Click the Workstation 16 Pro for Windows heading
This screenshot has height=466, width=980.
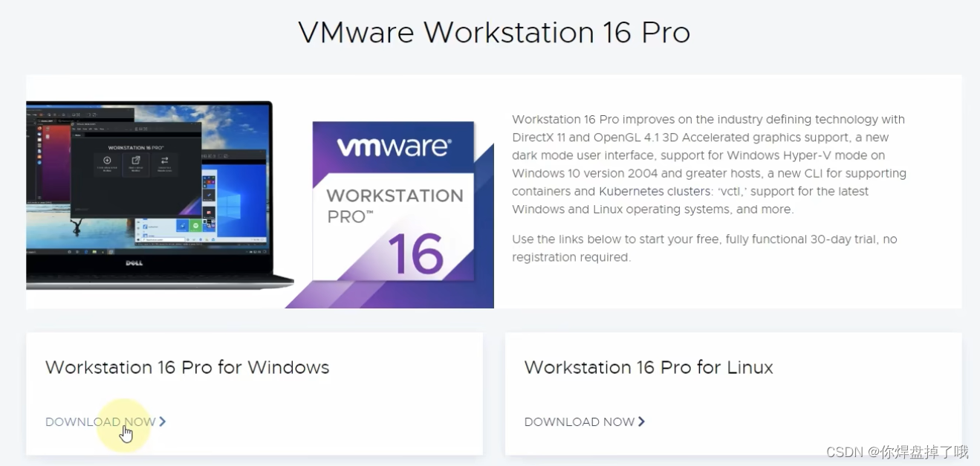click(187, 367)
